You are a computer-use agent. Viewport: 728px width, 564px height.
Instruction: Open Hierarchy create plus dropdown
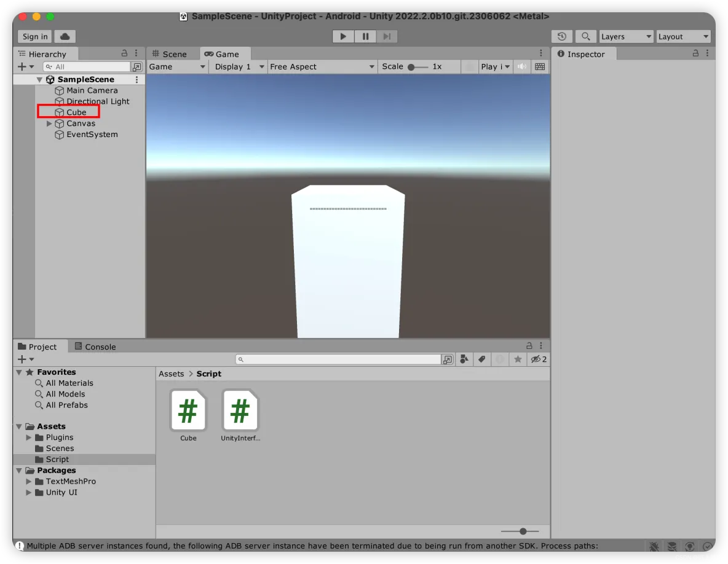pyautogui.click(x=26, y=67)
